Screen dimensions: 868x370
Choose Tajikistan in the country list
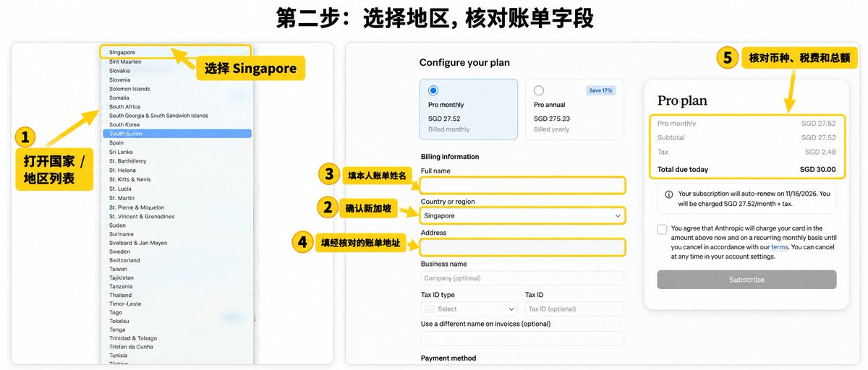[x=122, y=277]
